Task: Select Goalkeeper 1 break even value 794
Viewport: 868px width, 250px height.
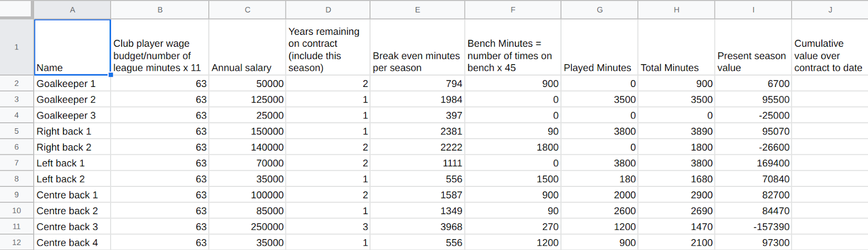Action: [417, 84]
